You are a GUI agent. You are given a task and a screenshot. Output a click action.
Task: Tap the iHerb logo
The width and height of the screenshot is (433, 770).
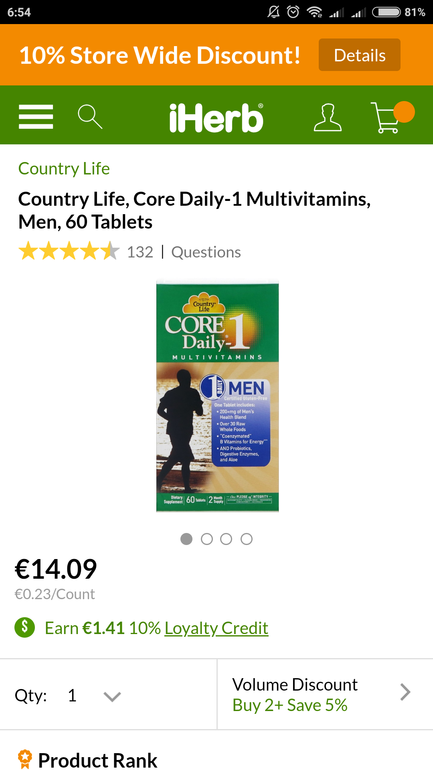(216, 118)
